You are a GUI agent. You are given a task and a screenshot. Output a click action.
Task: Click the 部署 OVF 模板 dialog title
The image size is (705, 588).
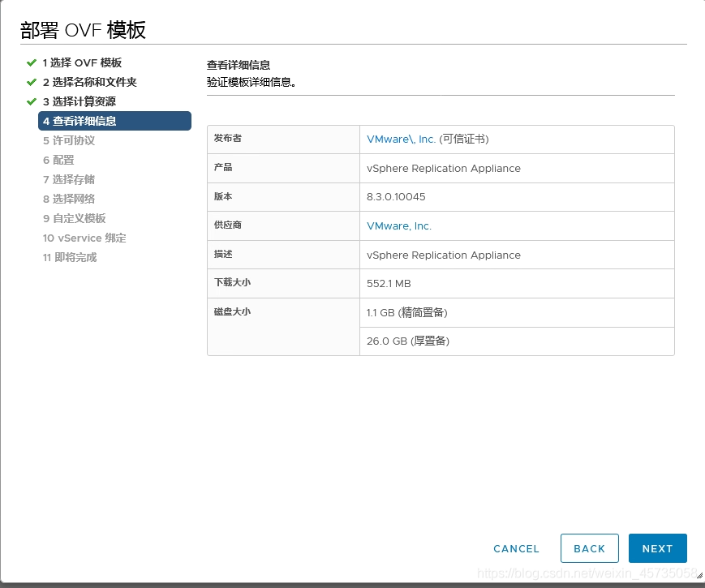[84, 30]
